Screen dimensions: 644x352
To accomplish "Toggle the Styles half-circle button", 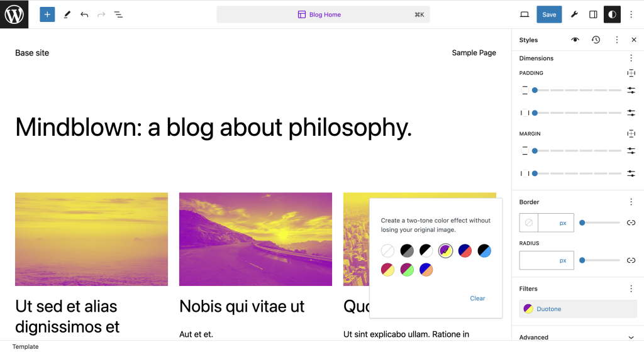I will 611,14.
